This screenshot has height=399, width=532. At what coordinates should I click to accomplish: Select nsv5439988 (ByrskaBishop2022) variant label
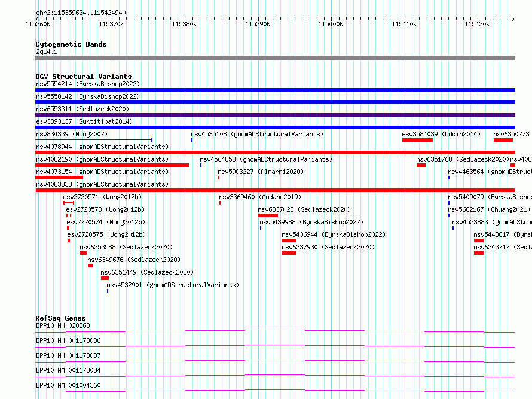[311, 222]
